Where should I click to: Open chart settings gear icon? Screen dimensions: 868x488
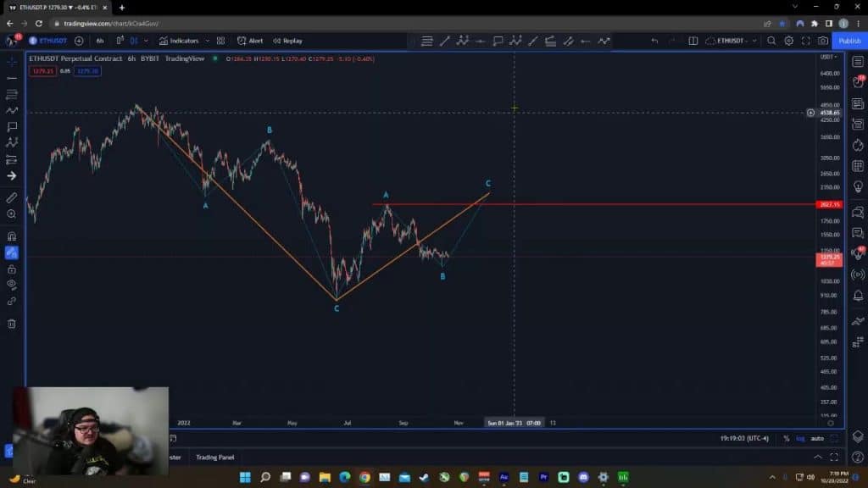tap(788, 41)
